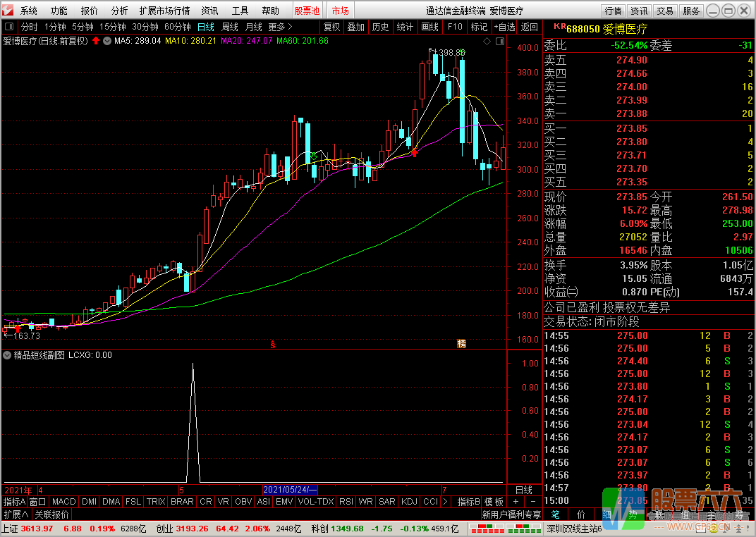This screenshot has height=537, width=756.
Task: Expand the 更多 > period options
Action: pos(280,27)
